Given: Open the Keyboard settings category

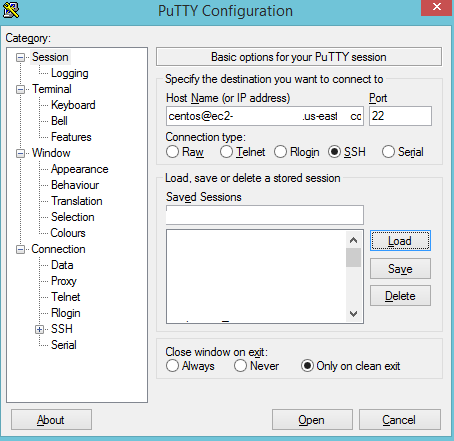Looking at the screenshot, I should point(73,105).
